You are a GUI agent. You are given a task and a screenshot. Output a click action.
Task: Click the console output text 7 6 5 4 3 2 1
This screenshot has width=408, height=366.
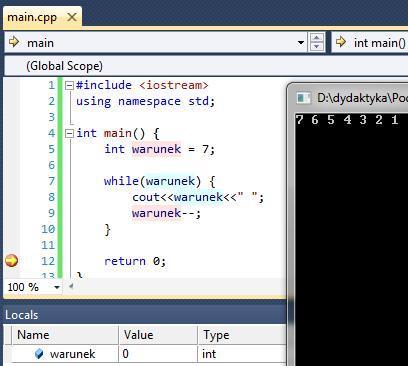pos(347,119)
